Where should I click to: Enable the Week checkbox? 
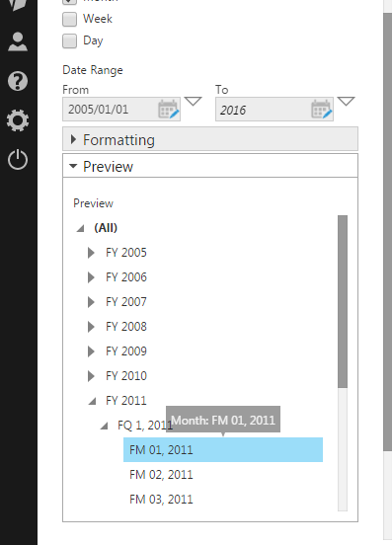point(69,19)
